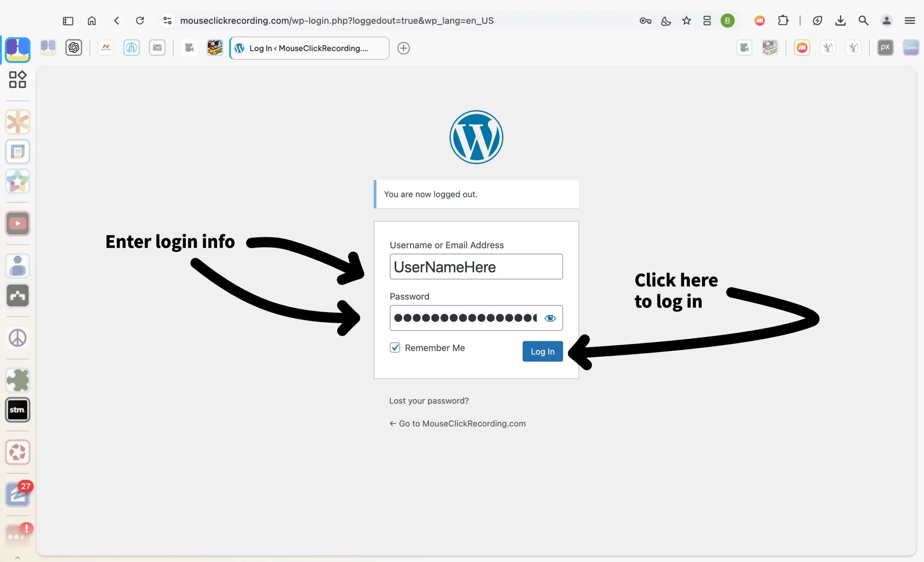Open the extensions puzzle icon
924x562 pixels.
pos(783,21)
